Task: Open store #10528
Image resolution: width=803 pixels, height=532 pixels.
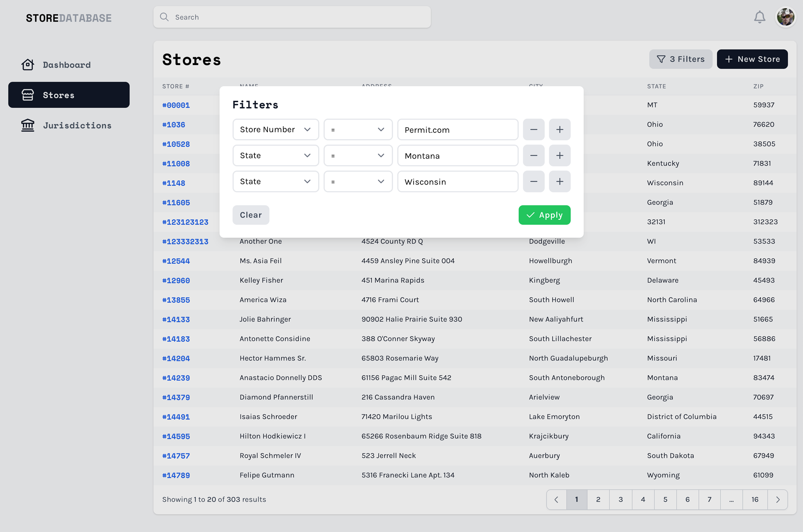Action: [x=176, y=144]
